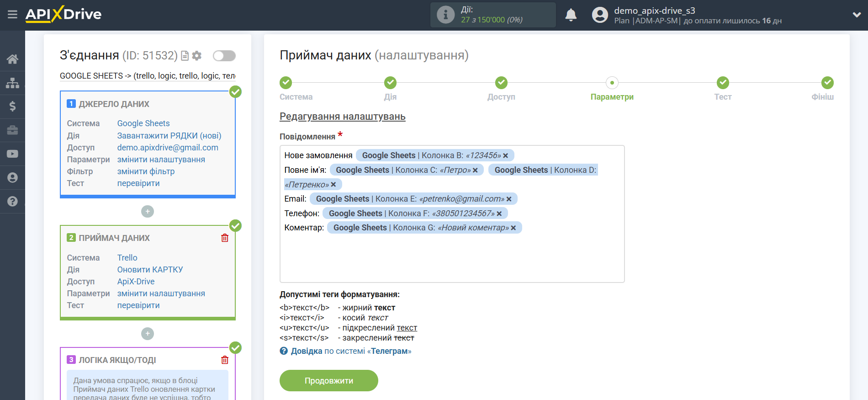Viewport: 868px width, 400px height.
Task: Add a block after Trello receiver
Action: click(x=148, y=334)
